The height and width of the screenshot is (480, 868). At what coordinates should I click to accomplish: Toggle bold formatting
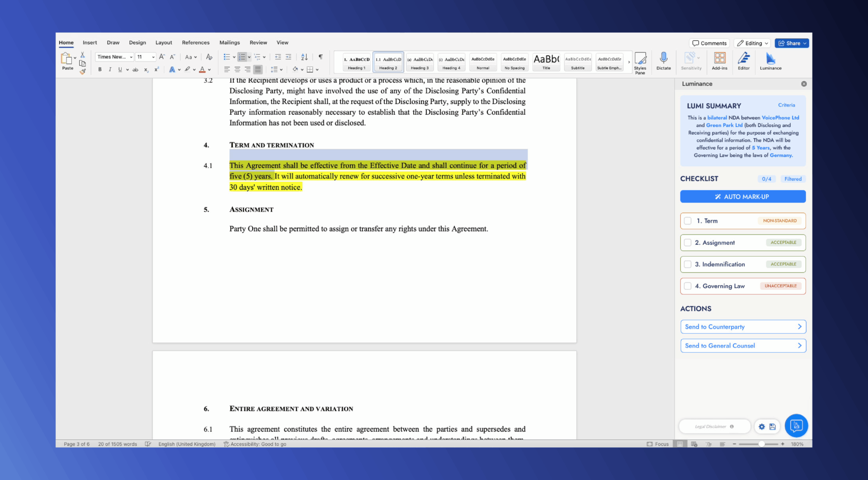click(x=100, y=69)
